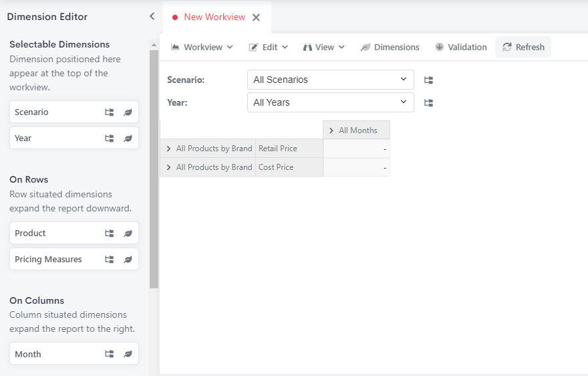
Task: Open hierarchy icon on Scenario dimension card
Action: coord(109,112)
